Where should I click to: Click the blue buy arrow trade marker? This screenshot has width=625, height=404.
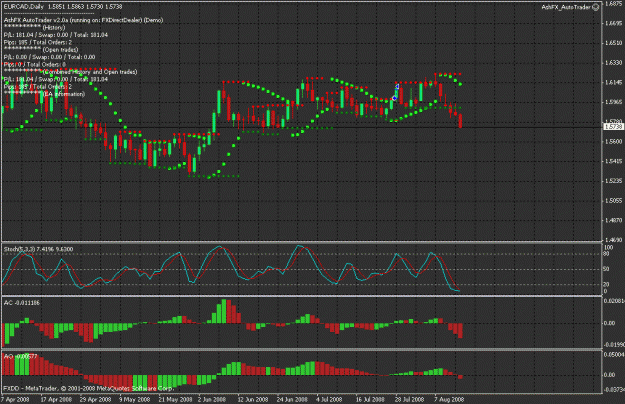397,87
